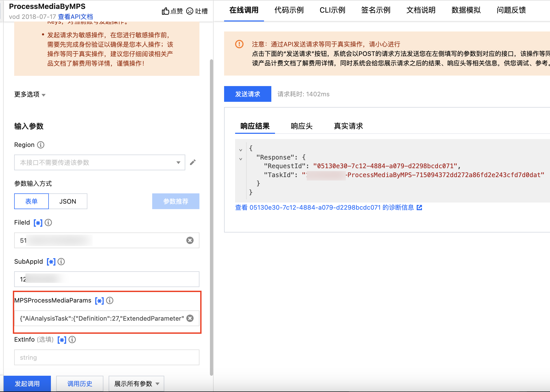Switch to the 代码示例 tab

point(289,10)
